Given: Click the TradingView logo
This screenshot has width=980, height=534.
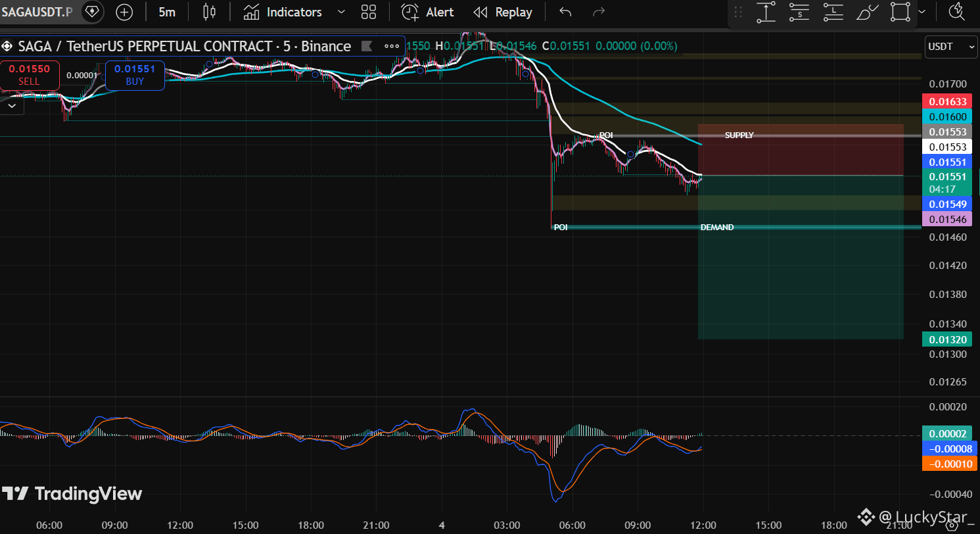Looking at the screenshot, I should click(72, 494).
